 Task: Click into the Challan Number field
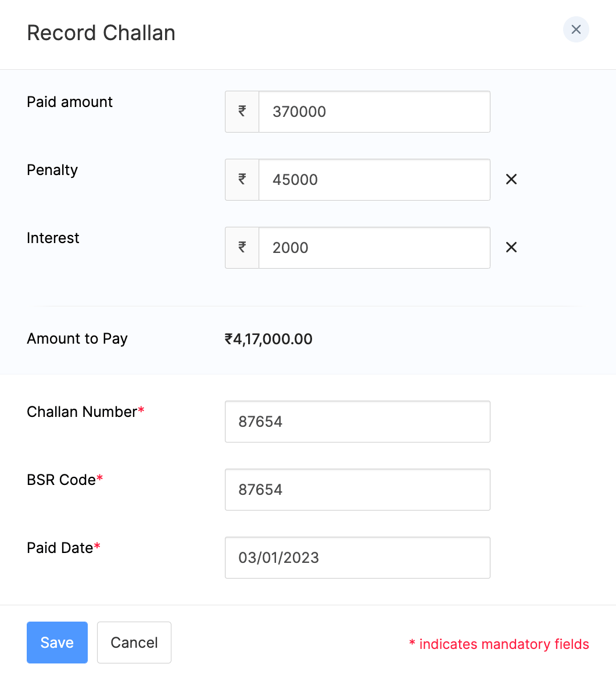[x=357, y=422]
